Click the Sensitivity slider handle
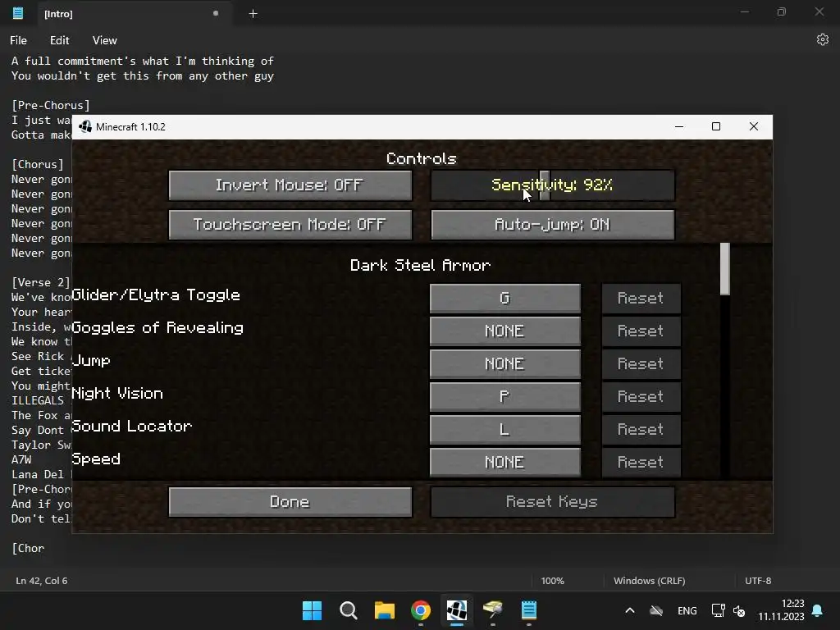The image size is (840, 630). 545,185
